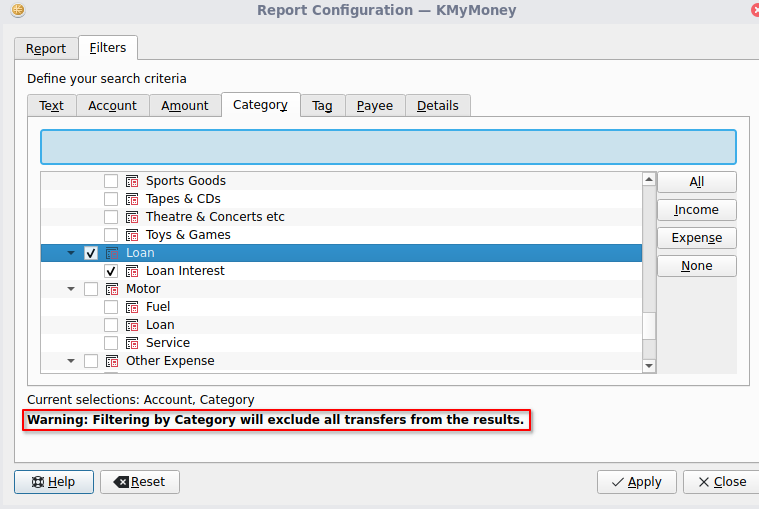759x509 pixels.
Task: Collapse the Motor category tree
Action: click(x=71, y=289)
